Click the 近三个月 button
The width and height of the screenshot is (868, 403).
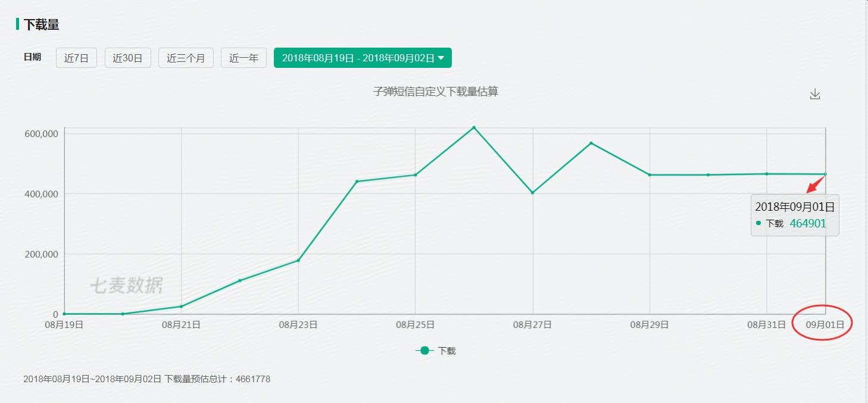[x=186, y=58]
